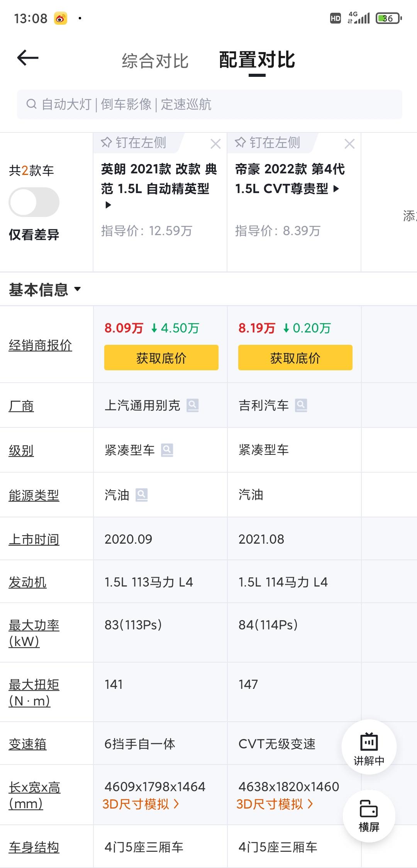The image size is (417, 868).
Task: Tap price drop 0.20万 for 帝豪
Action: tap(307, 328)
